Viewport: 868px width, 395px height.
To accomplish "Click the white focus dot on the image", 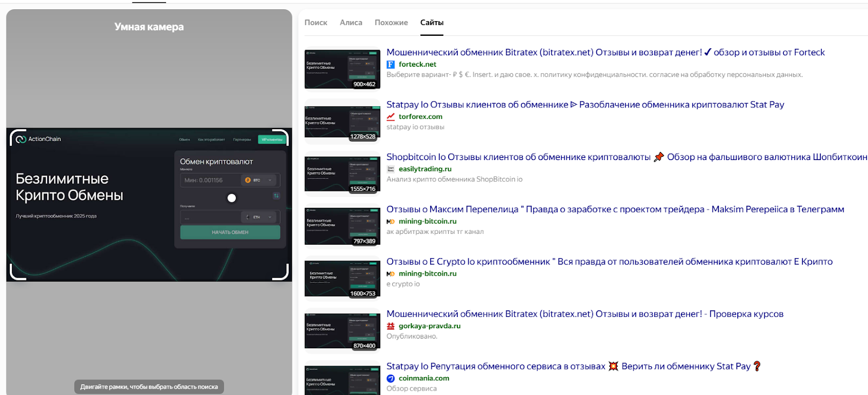I will [232, 198].
